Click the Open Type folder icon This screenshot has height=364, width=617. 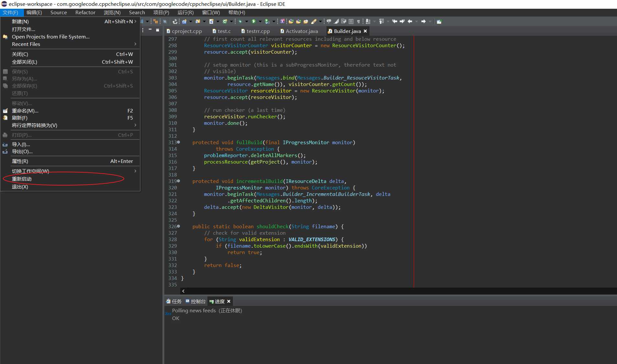pos(291,21)
